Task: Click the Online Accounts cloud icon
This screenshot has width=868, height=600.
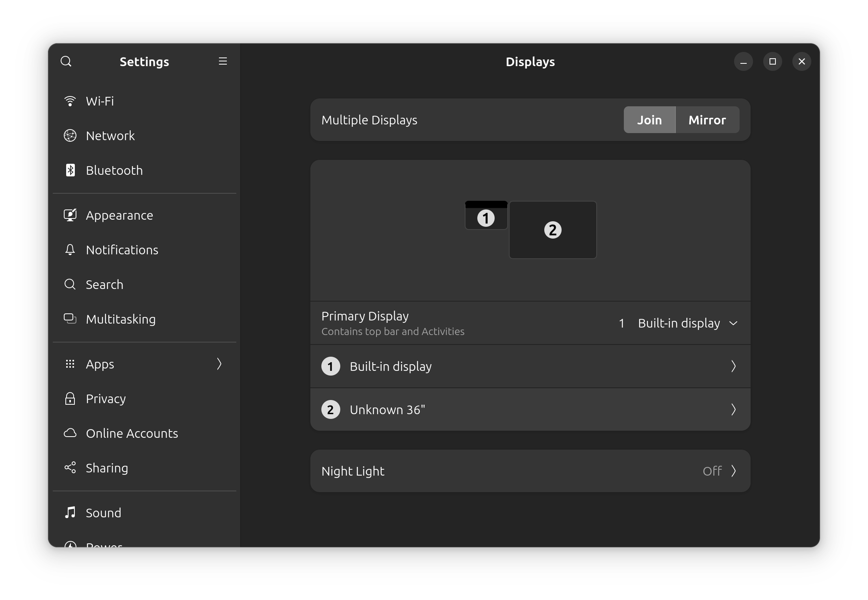Action: coord(70,433)
